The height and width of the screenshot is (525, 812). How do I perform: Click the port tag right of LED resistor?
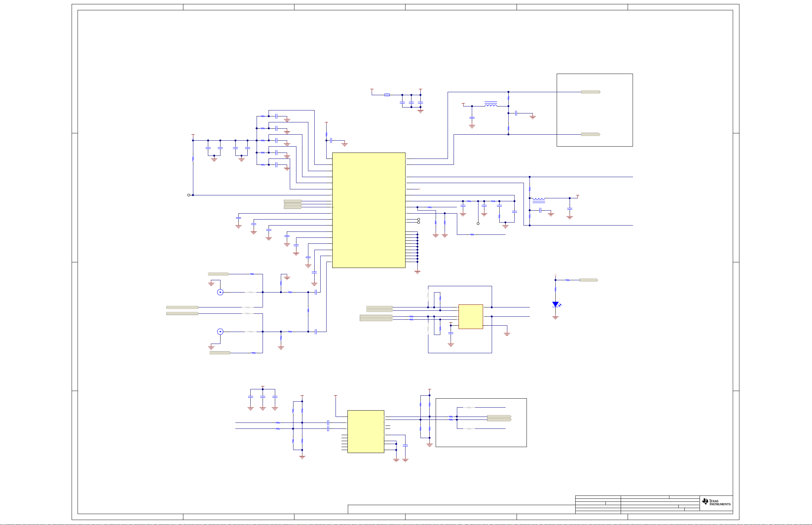pyautogui.click(x=589, y=280)
